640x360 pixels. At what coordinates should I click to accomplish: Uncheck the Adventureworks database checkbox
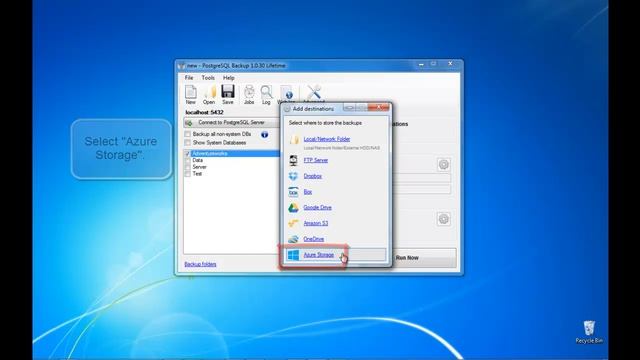tap(187, 153)
